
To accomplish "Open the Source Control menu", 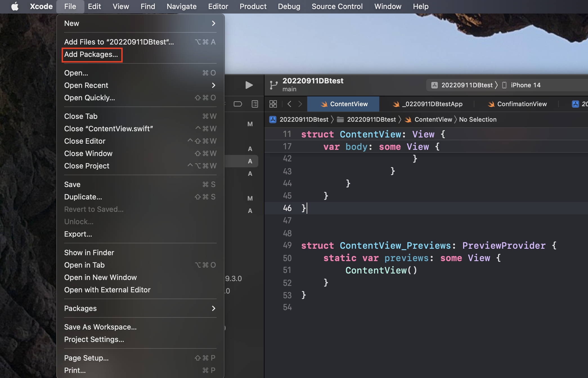I will point(337,6).
